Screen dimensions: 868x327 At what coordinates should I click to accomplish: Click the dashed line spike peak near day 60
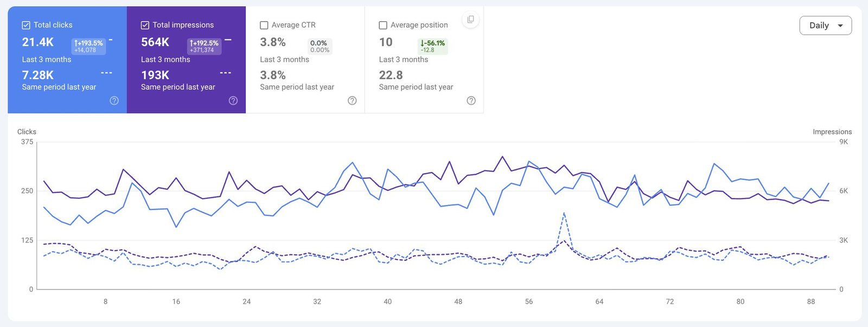click(564, 213)
